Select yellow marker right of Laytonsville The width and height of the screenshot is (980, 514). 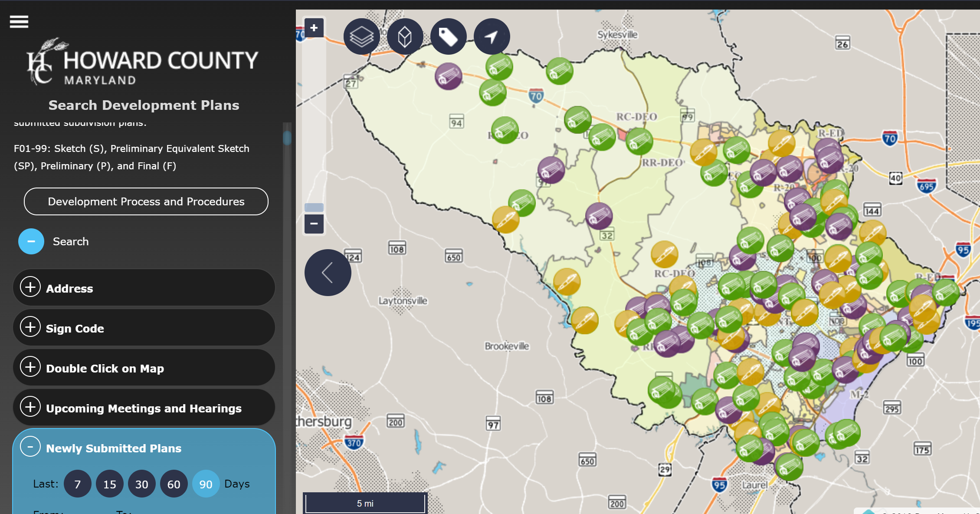pos(567,282)
